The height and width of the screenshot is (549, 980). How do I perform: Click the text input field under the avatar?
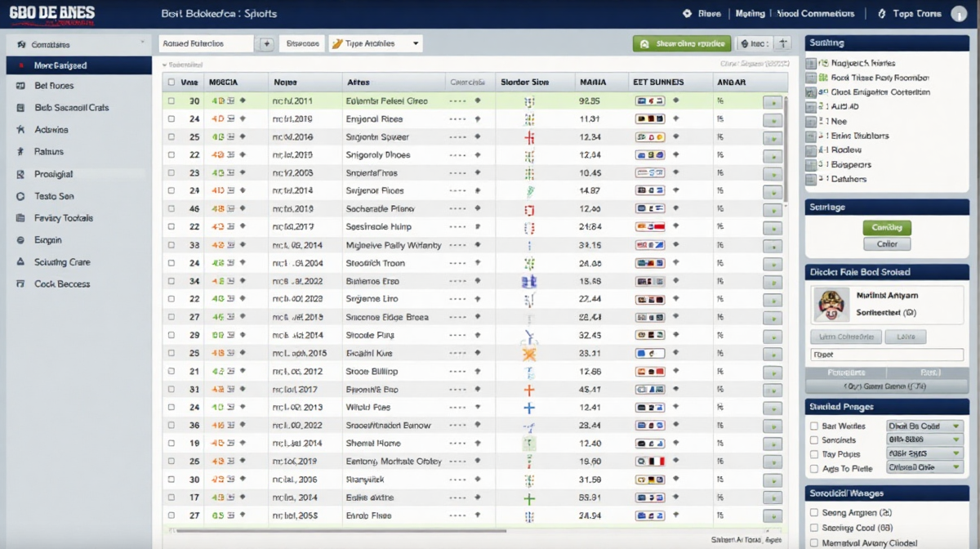tap(885, 355)
